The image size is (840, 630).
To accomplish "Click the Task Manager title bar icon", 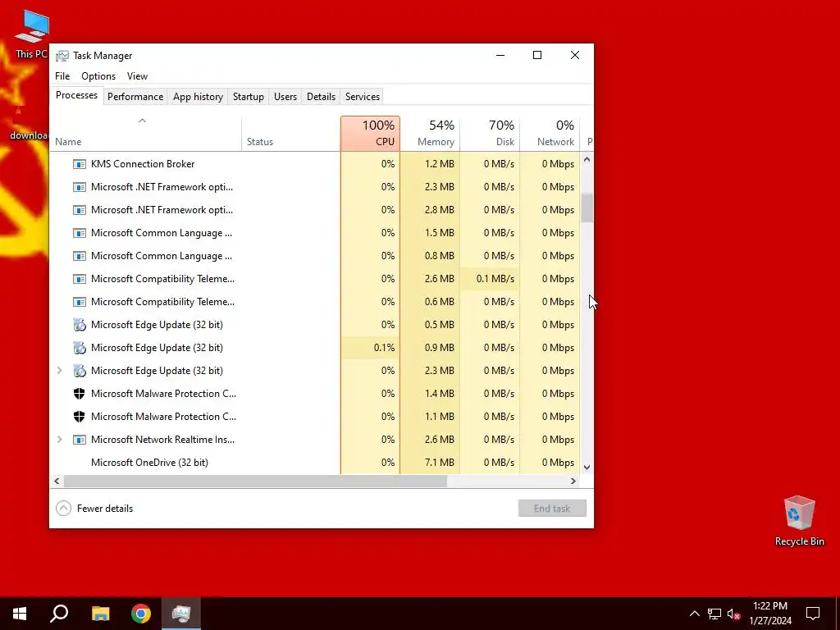I will (62, 56).
